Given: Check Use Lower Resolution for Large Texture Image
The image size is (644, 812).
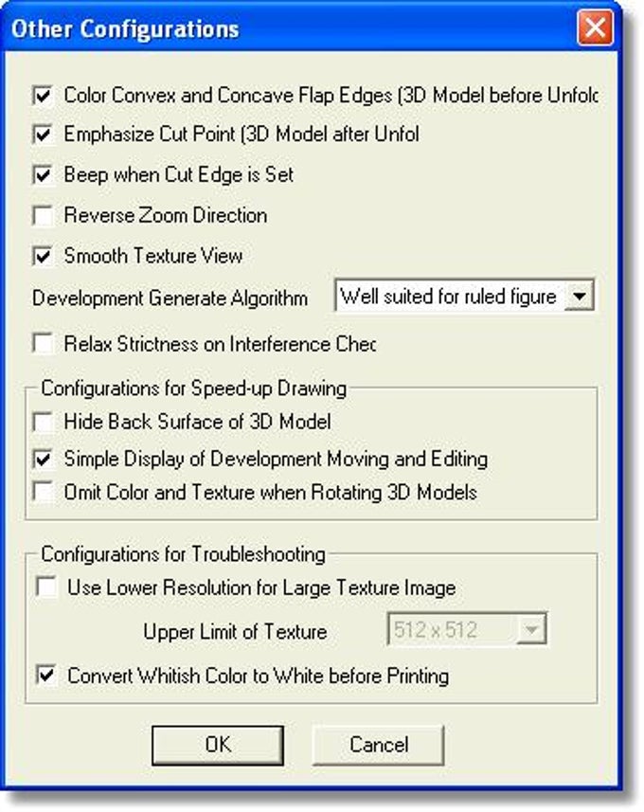Looking at the screenshot, I should tap(46, 587).
